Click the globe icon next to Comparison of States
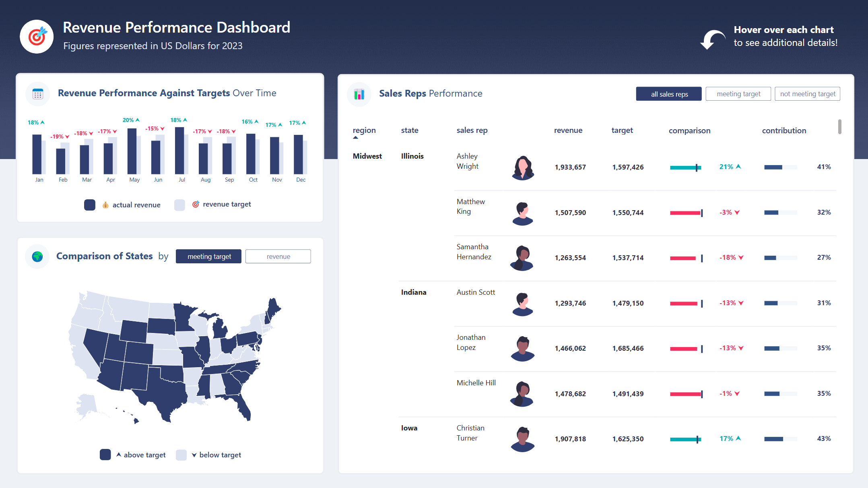This screenshot has width=868, height=488. (37, 256)
